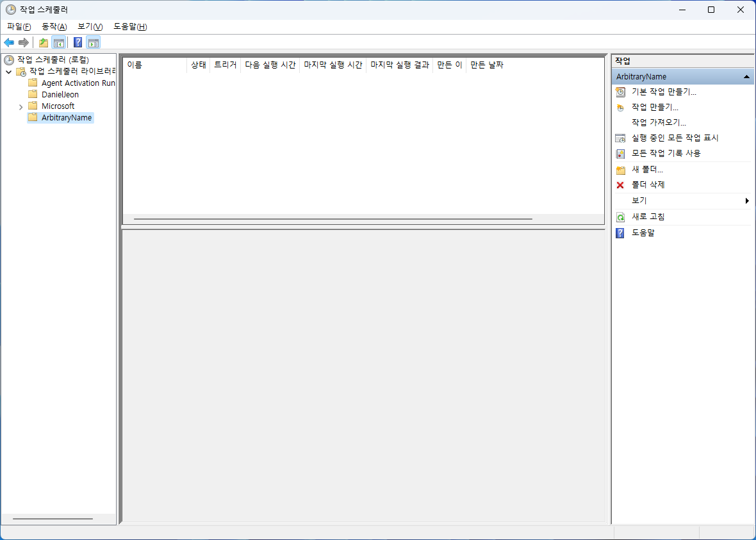Viewport: 756px width, 540px height.
Task: Open the 보기(V) menu
Action: point(90,26)
